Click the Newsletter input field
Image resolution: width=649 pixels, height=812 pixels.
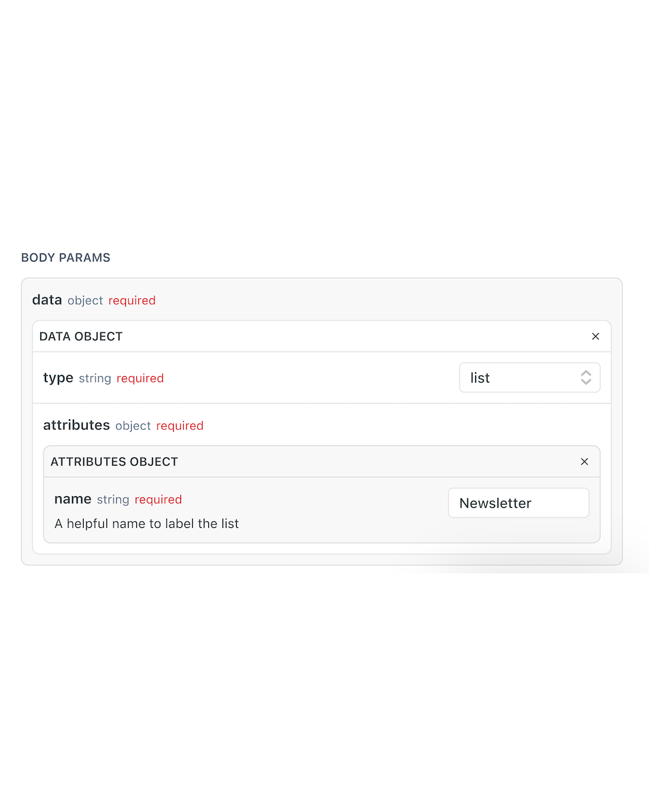click(x=518, y=503)
